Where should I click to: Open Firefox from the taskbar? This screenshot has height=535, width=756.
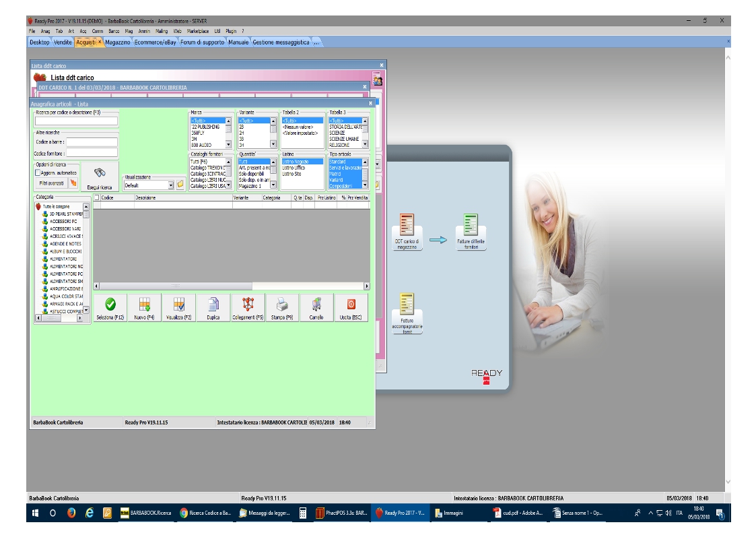[71, 513]
